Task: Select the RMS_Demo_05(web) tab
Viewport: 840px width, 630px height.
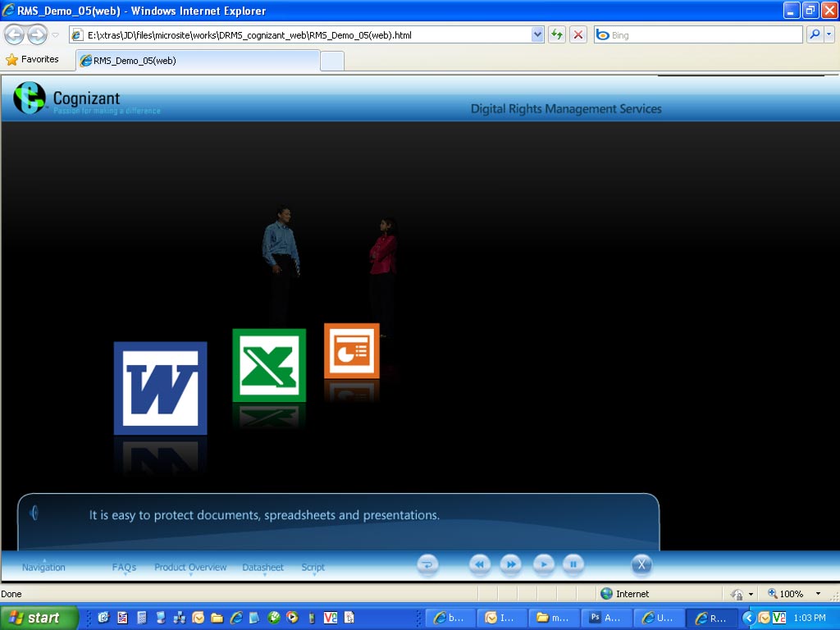Action: point(198,61)
